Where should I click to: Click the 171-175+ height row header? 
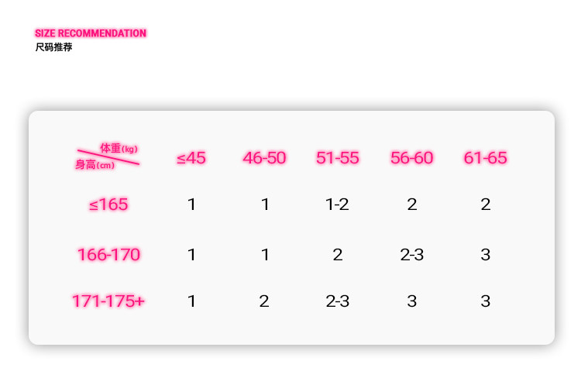tap(108, 301)
